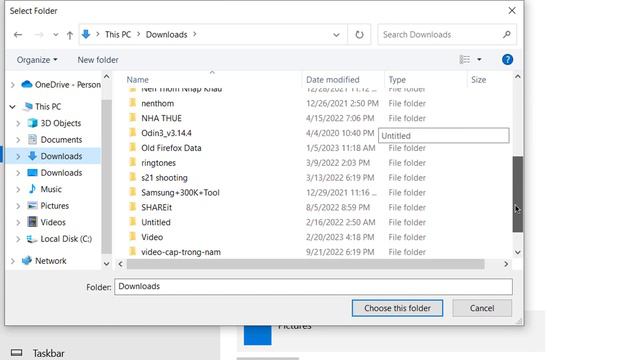640x360 pixels.
Task: Expand the Documents node
Action: point(18,140)
